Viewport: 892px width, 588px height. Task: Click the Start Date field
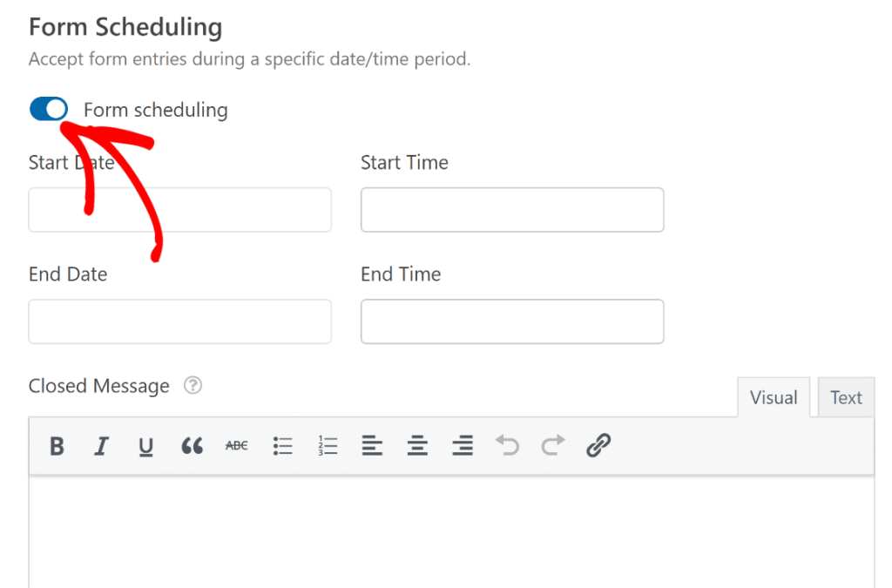[x=179, y=210]
